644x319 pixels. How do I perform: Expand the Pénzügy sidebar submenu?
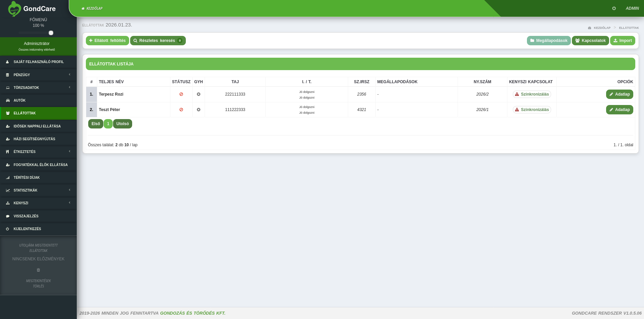click(x=38, y=75)
